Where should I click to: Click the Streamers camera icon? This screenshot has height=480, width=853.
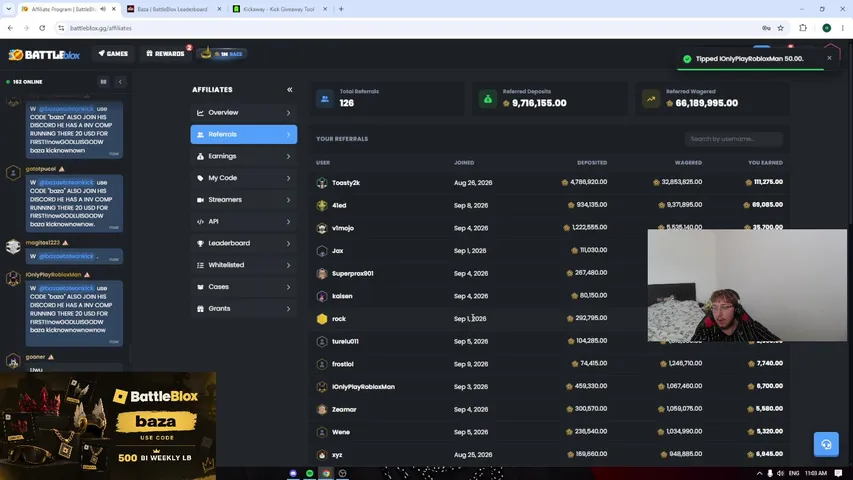pos(200,200)
